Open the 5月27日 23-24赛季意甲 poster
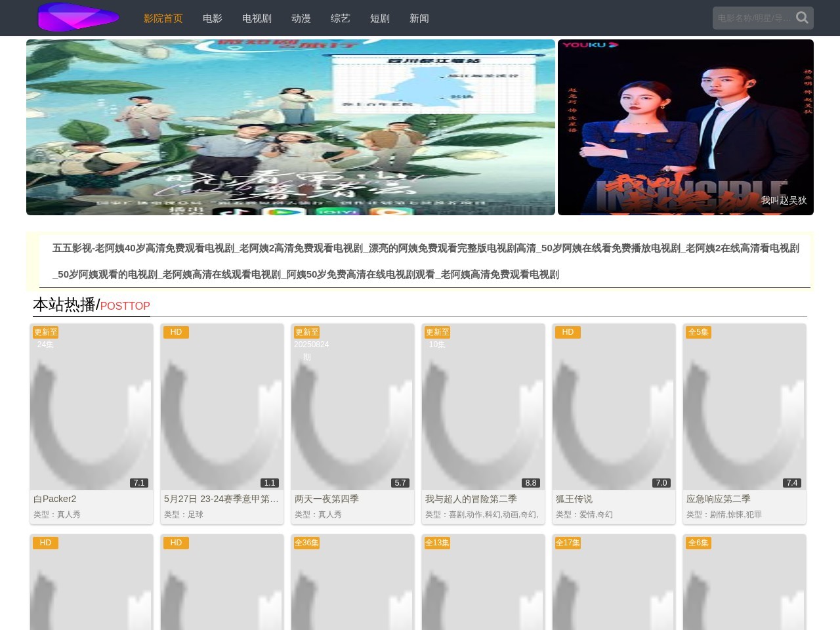 [222, 407]
